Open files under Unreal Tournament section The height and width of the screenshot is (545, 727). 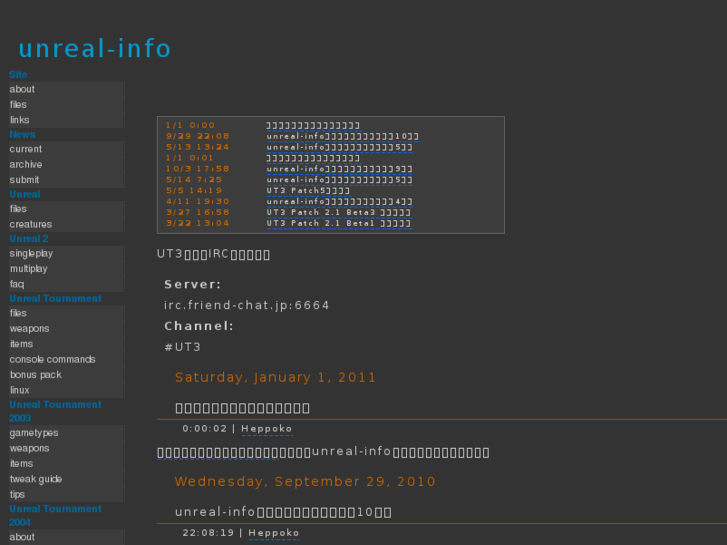66,313
